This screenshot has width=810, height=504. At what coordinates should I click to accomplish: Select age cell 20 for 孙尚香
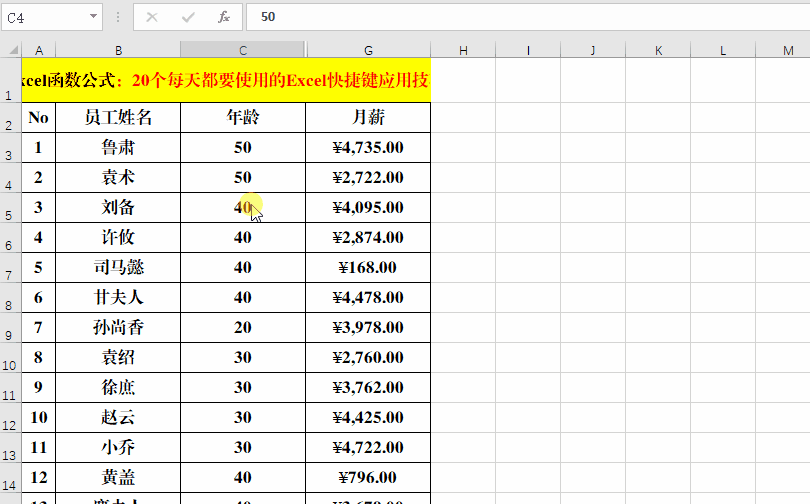(243, 327)
